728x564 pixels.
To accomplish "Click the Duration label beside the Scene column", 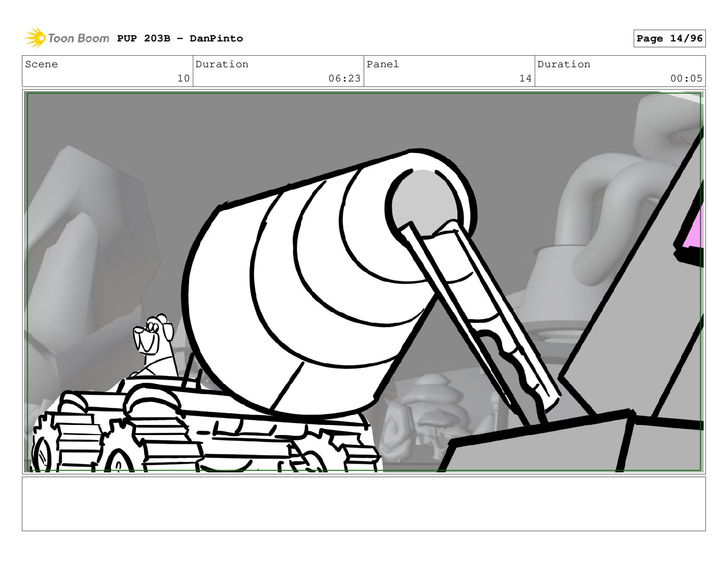I will pos(222,64).
